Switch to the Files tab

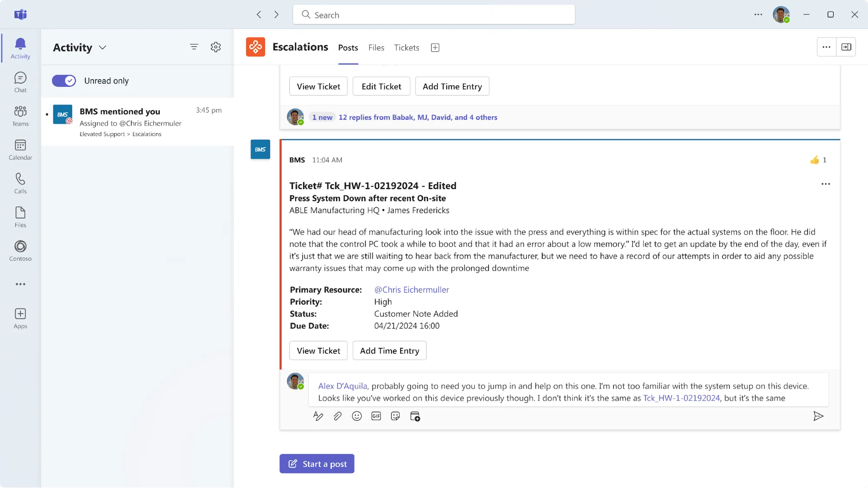[376, 48]
